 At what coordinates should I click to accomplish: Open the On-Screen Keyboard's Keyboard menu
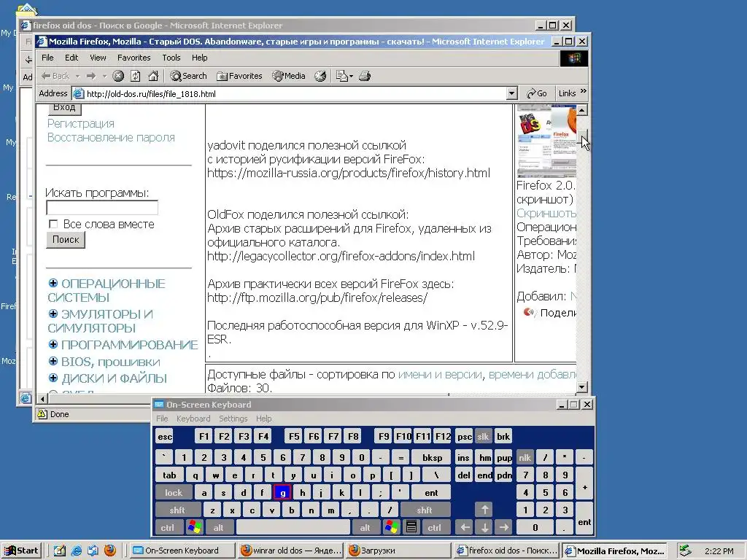193,419
